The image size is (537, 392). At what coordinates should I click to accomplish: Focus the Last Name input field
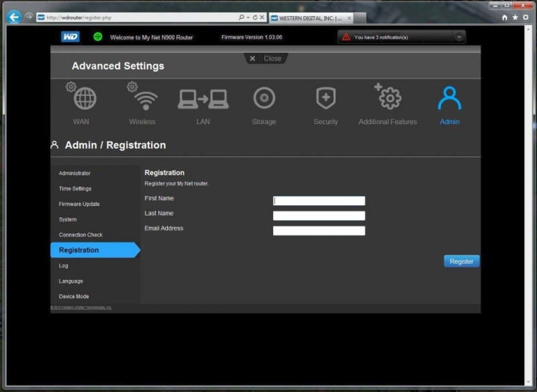(319, 215)
